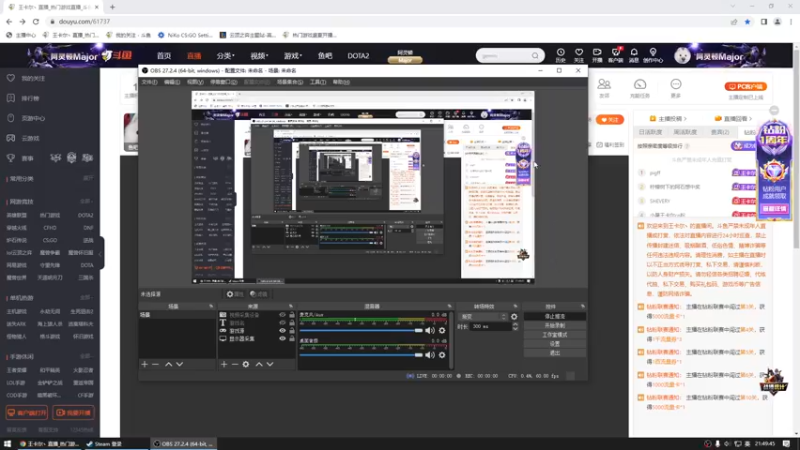Move source down in sources panel

(270, 364)
